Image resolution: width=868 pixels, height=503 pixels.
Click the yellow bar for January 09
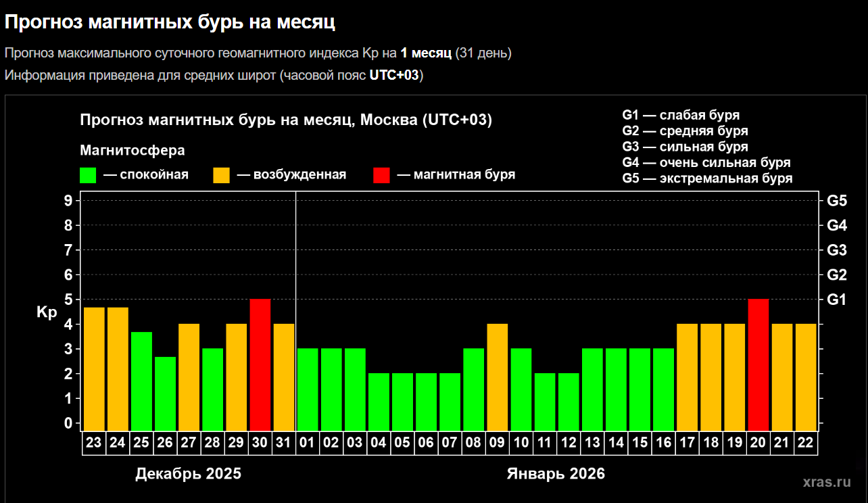[498, 377]
